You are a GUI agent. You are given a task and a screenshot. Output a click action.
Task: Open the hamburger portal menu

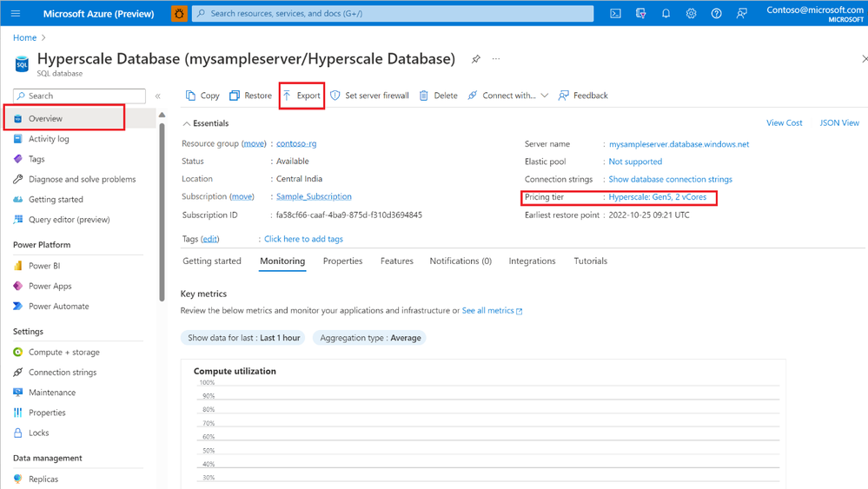16,13
